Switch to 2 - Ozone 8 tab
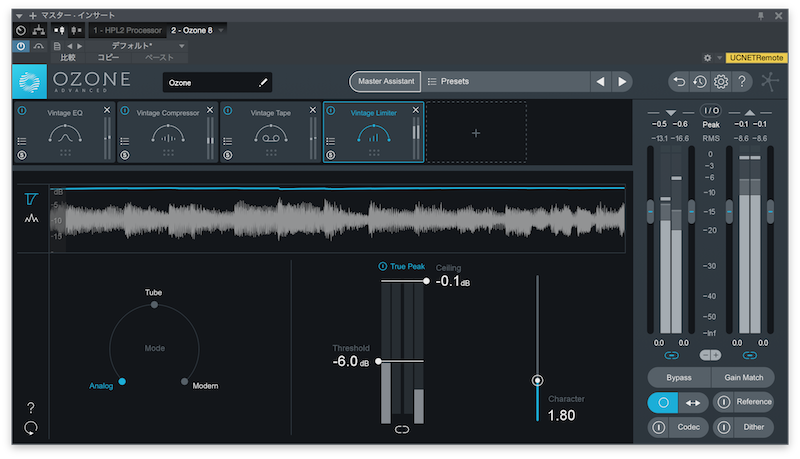 (192, 31)
